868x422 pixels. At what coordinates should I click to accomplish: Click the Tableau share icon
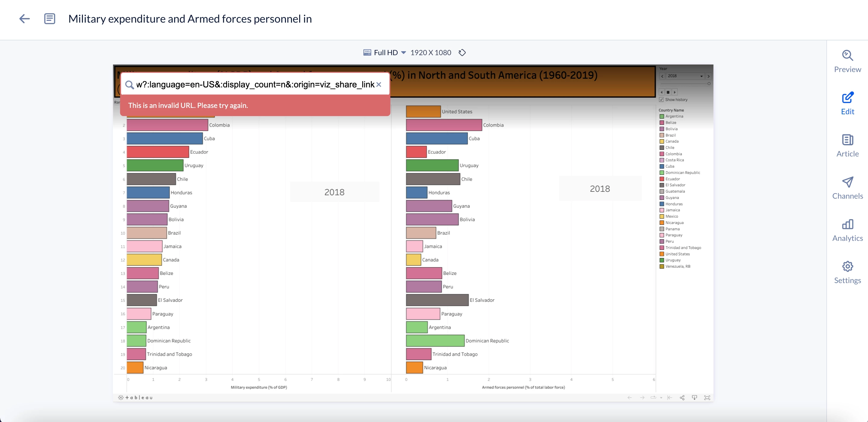click(682, 398)
